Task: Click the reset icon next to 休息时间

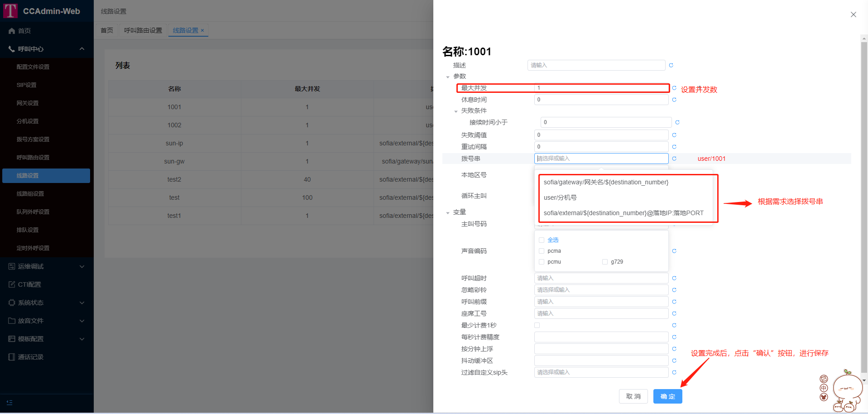Action: click(674, 100)
